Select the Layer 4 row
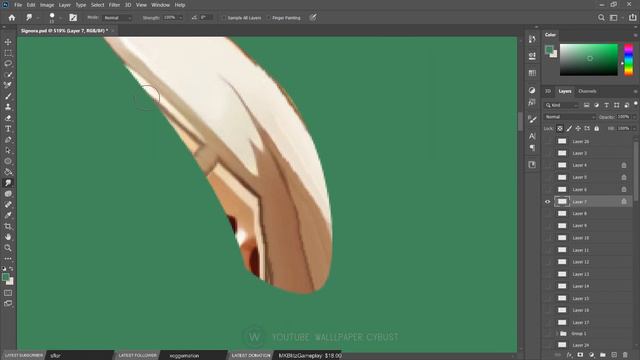The image size is (640, 360). [x=588, y=165]
